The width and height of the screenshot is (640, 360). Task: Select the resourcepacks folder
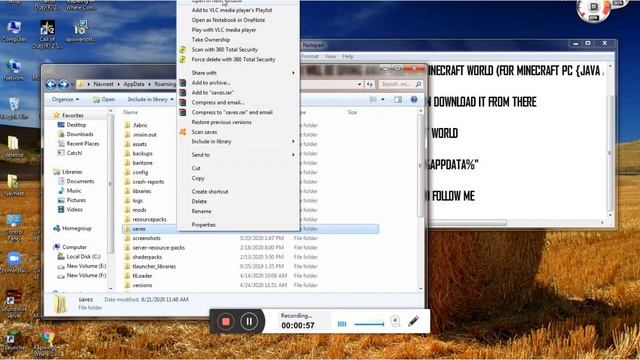pos(149,220)
